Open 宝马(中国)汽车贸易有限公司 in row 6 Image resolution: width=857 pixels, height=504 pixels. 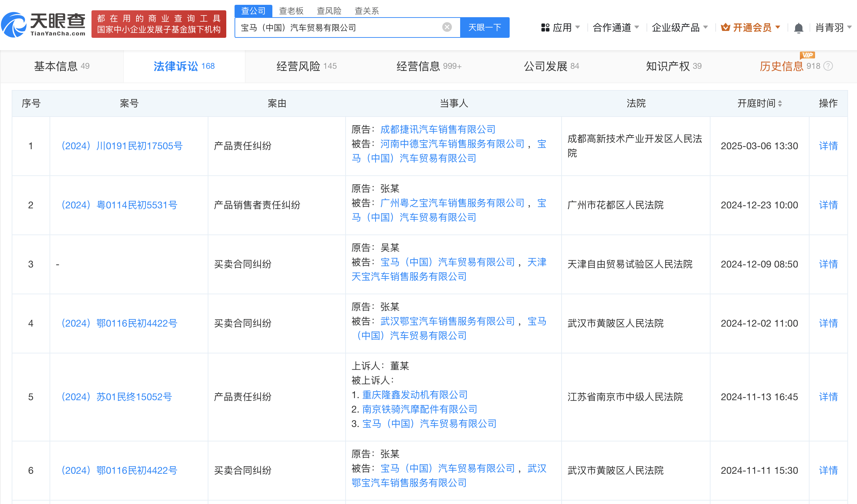click(447, 468)
